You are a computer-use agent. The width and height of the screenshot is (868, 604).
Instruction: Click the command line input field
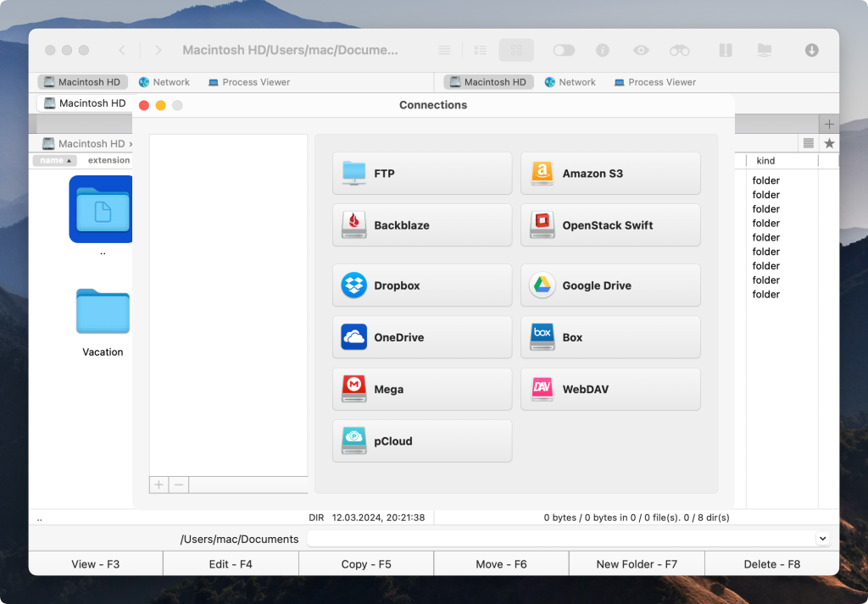click(x=559, y=539)
